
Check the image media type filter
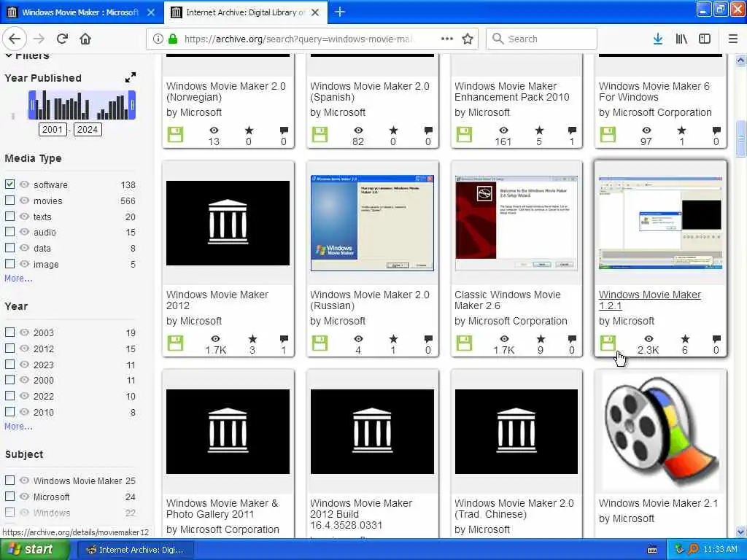[x=9, y=263]
